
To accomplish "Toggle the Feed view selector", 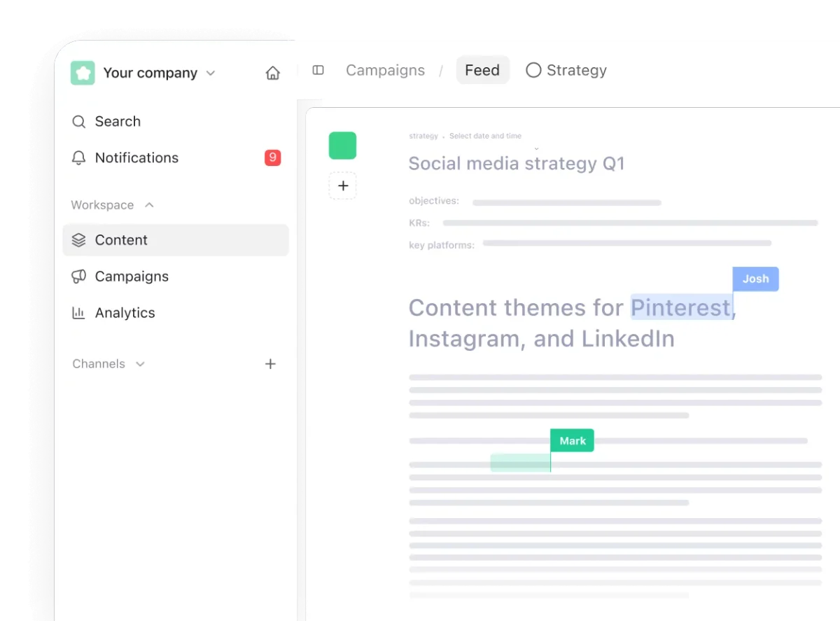I will click(482, 69).
